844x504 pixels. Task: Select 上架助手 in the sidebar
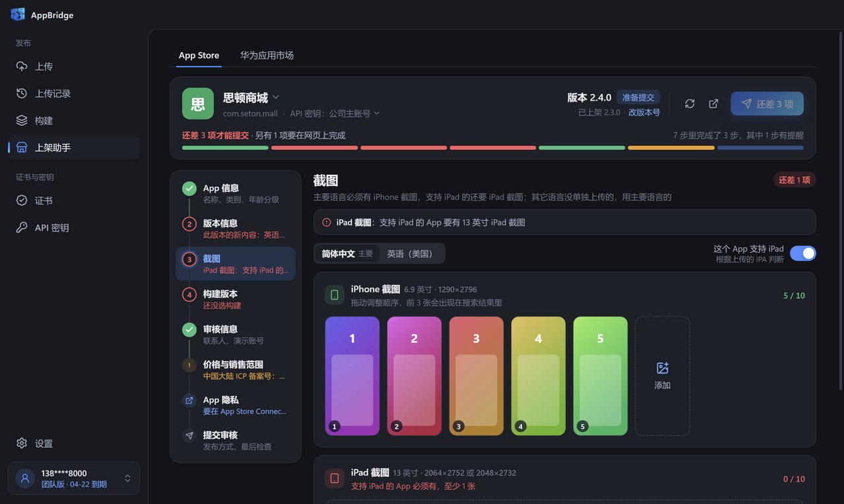[74, 148]
